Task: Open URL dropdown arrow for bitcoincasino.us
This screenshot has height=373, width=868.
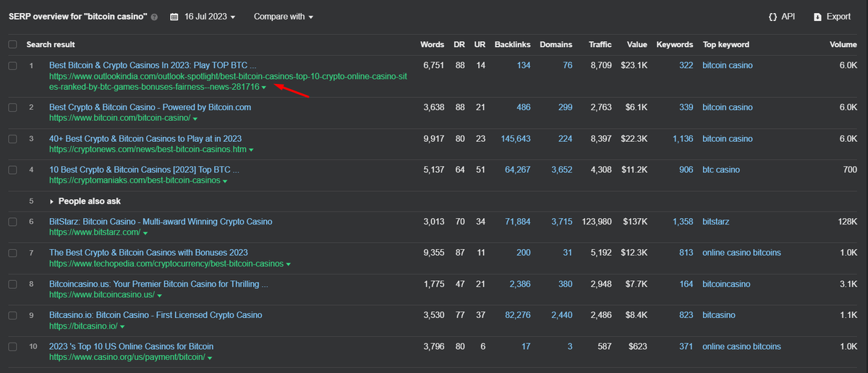Action: pyautogui.click(x=159, y=296)
